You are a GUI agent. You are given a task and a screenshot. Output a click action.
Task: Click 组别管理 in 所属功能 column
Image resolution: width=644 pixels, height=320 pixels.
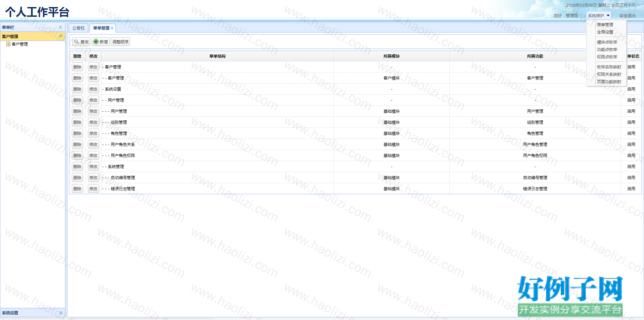pos(535,122)
